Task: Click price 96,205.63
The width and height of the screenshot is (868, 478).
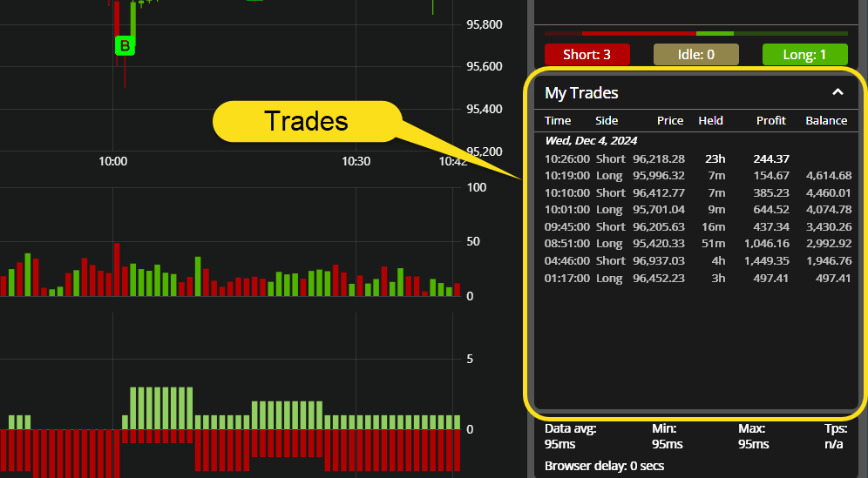Action: [659, 227]
